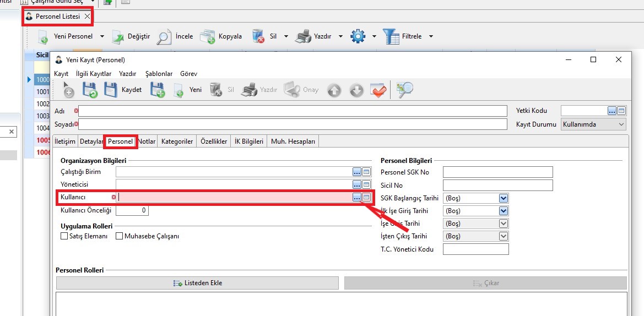Open the İlgili Kayıtlar menu
The width and height of the screenshot is (644, 316).
94,73
